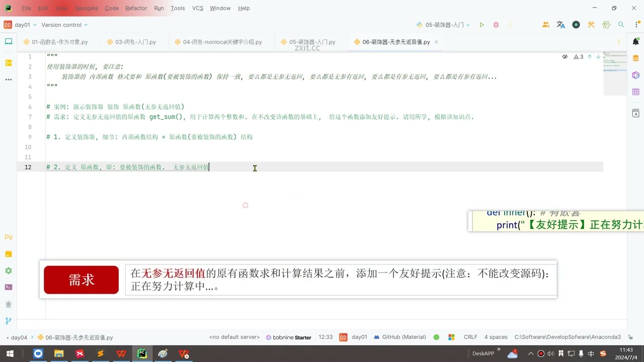Viewport: 644px width, 362px height.
Task: Click 06-装饰器-无参无返回值.py breadcrumb
Action: (x=75, y=337)
